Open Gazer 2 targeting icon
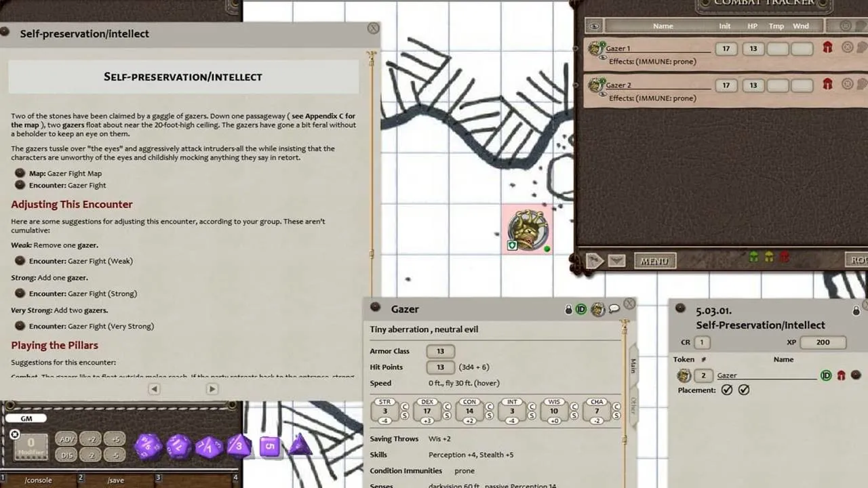Viewport: 868px width, 488px height. [x=847, y=84]
